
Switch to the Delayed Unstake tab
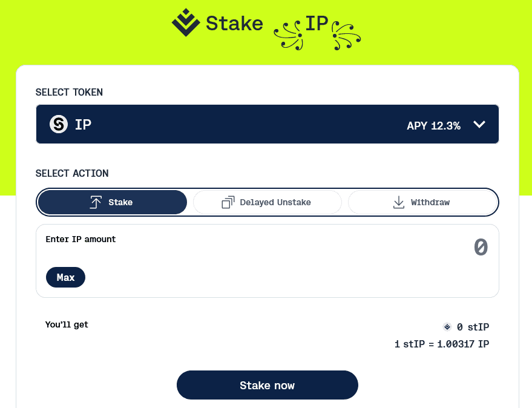click(268, 202)
